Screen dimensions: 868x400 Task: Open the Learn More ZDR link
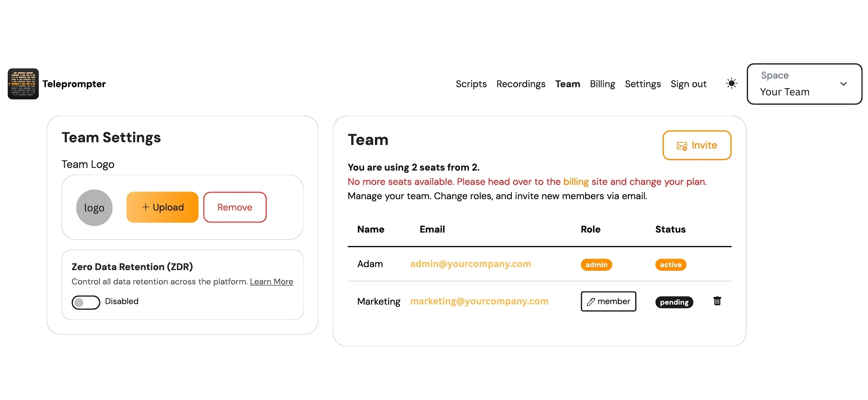(x=271, y=282)
